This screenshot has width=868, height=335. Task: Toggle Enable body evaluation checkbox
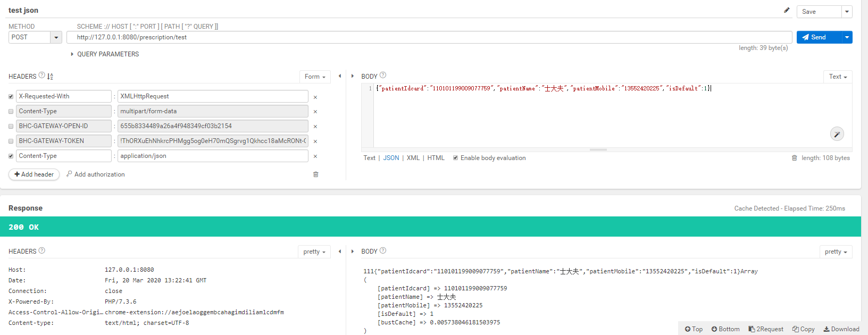(x=455, y=158)
